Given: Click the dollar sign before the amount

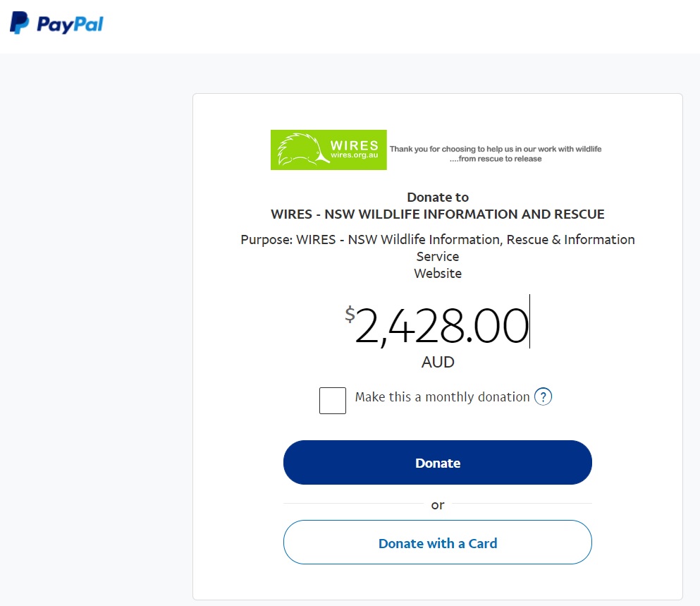Looking at the screenshot, I should [350, 314].
